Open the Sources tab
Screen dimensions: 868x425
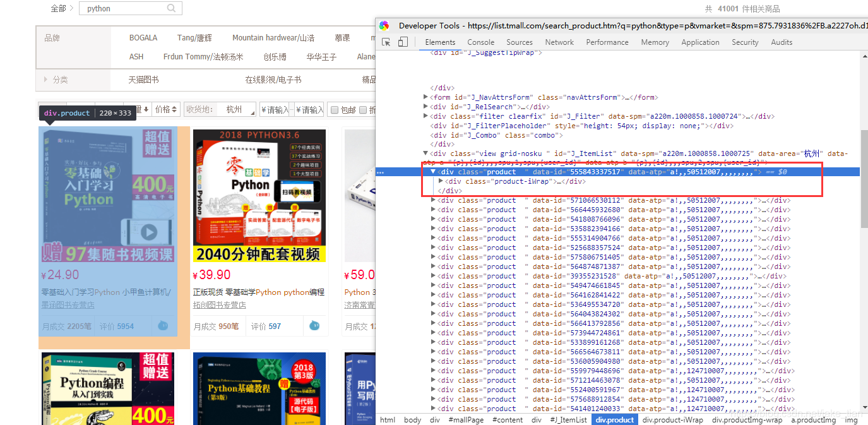coord(520,42)
